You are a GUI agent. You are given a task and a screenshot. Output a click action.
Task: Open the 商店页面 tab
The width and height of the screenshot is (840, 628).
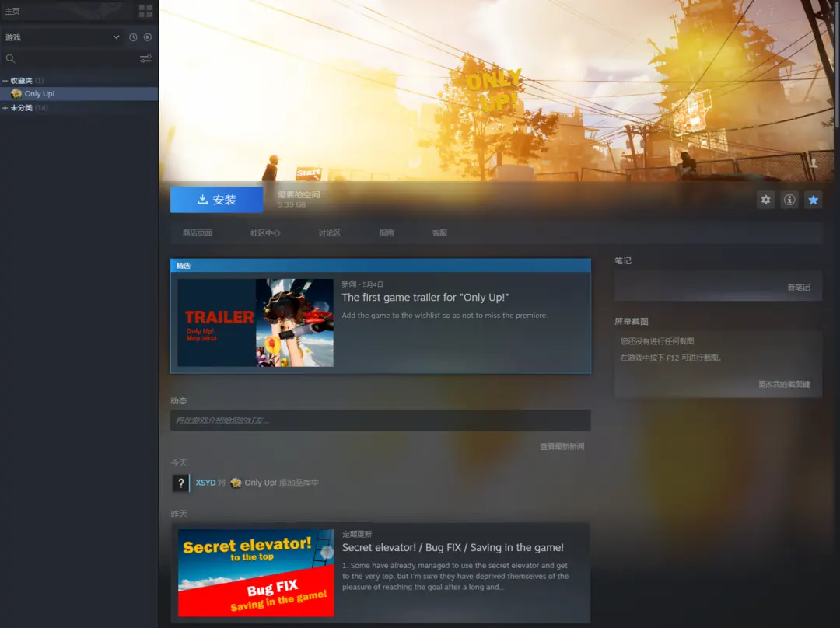(x=197, y=232)
